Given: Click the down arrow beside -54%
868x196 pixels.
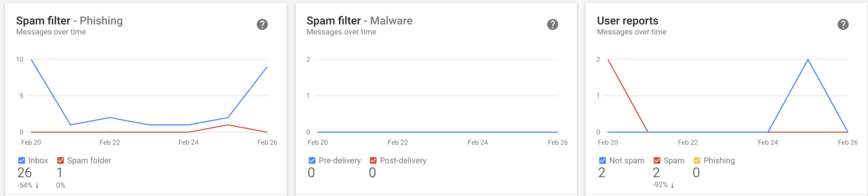Looking at the screenshot, I should coord(37,185).
